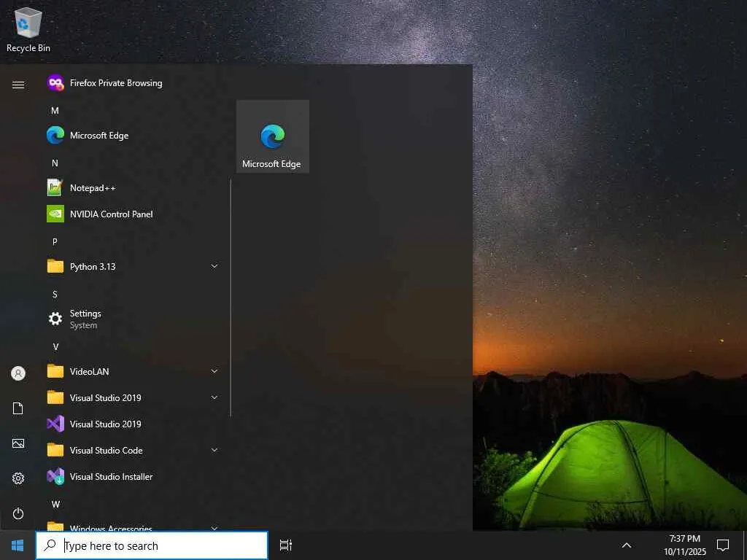Launch the Visual Studio 2019 application
Image resolution: width=747 pixels, height=560 pixels.
point(133,424)
